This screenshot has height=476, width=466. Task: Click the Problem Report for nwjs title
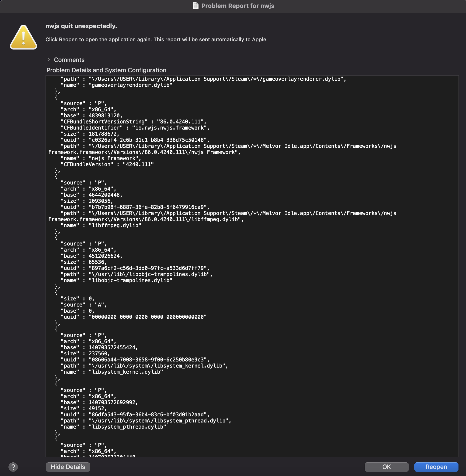coord(237,6)
